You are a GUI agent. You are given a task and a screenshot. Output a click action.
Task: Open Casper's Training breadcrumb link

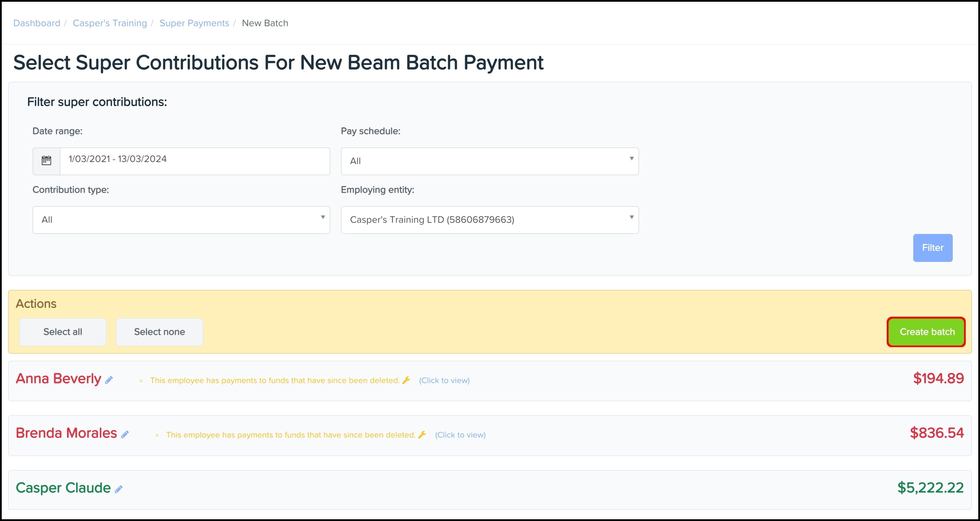110,23
